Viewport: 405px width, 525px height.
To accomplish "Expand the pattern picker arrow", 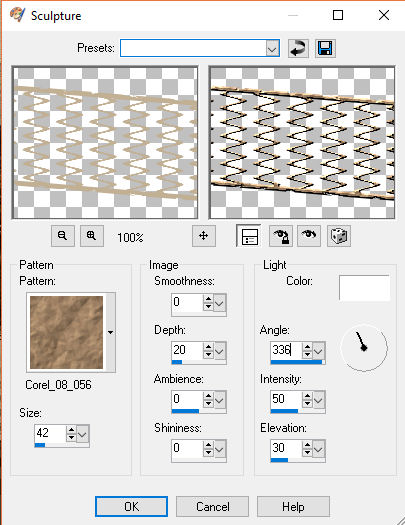I will pyautogui.click(x=110, y=332).
